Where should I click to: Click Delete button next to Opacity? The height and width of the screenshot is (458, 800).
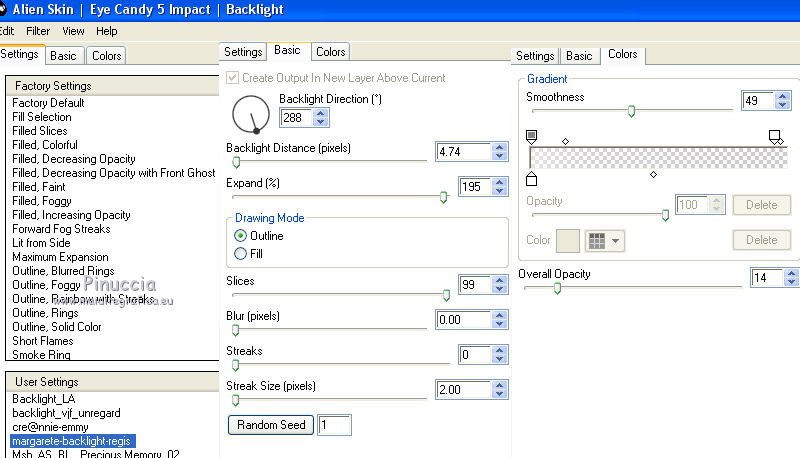(x=762, y=205)
